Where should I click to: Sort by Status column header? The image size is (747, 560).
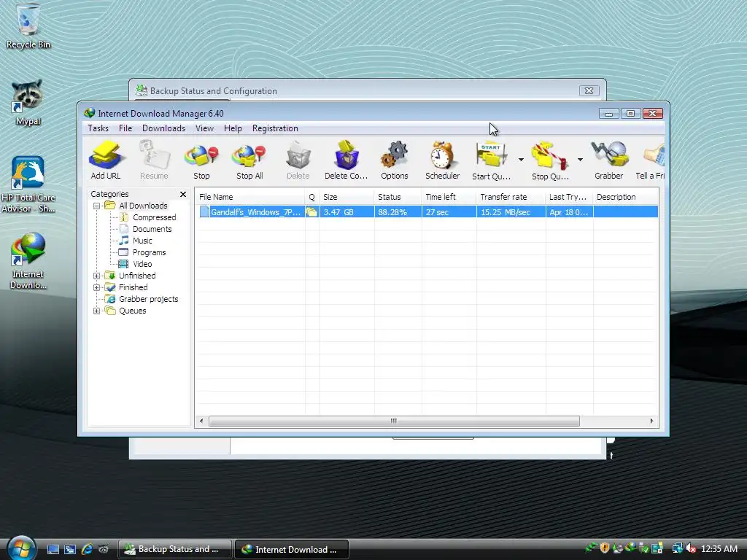[x=398, y=197]
